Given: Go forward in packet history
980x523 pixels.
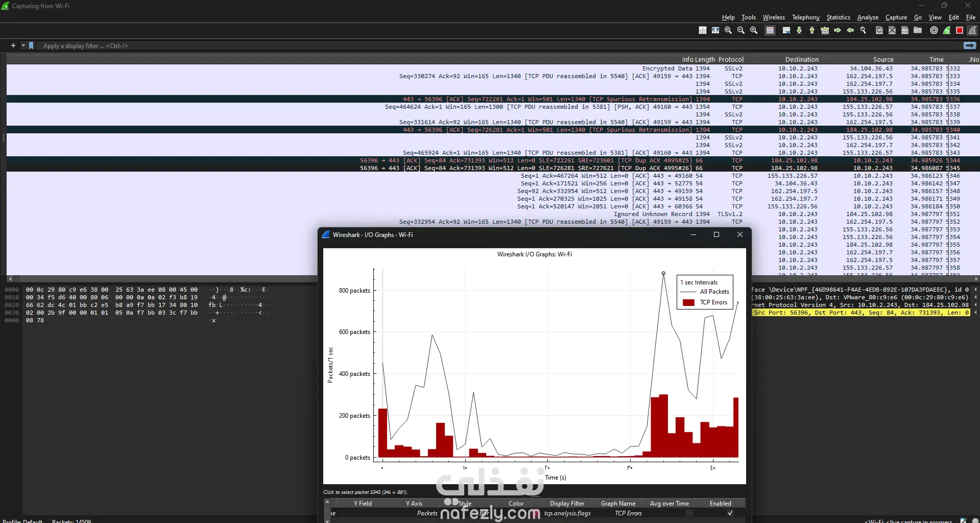Looking at the screenshot, I should point(838,30).
